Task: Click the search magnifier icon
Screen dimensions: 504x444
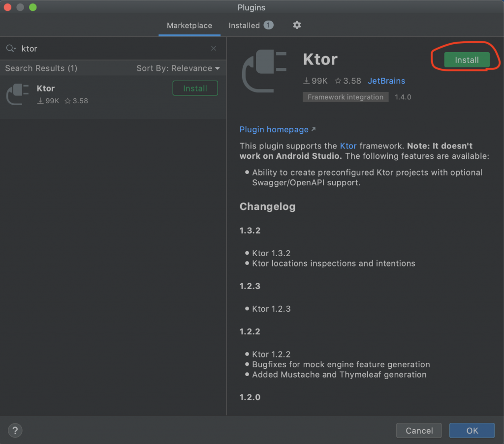Action: 11,49
